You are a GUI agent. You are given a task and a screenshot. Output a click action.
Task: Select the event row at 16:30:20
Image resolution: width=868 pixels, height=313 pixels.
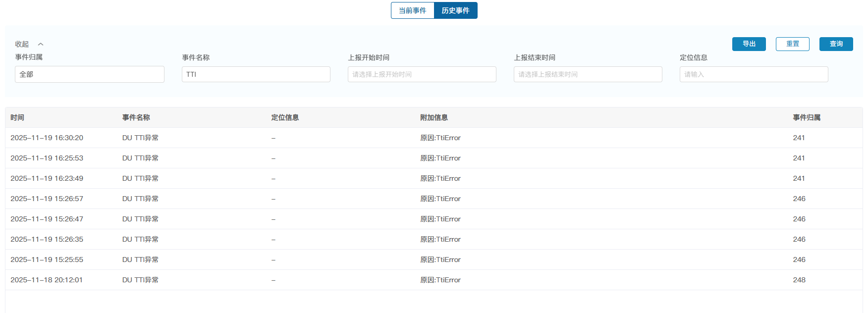[x=47, y=138]
